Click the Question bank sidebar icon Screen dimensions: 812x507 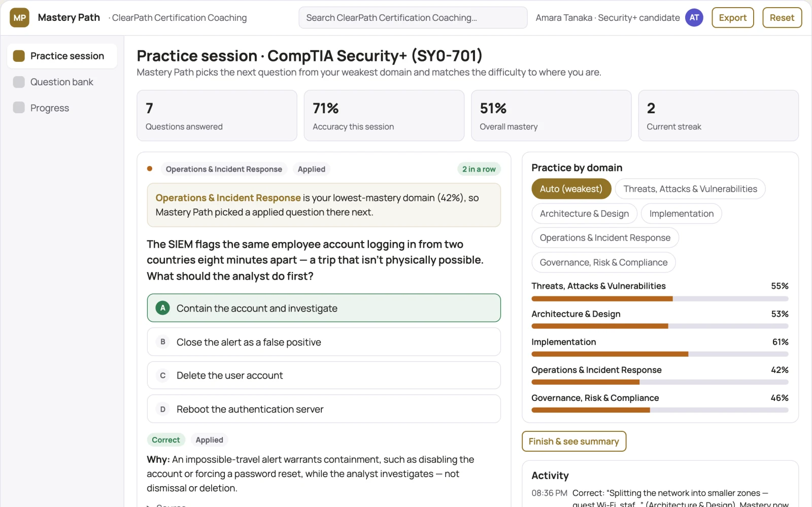[19, 82]
